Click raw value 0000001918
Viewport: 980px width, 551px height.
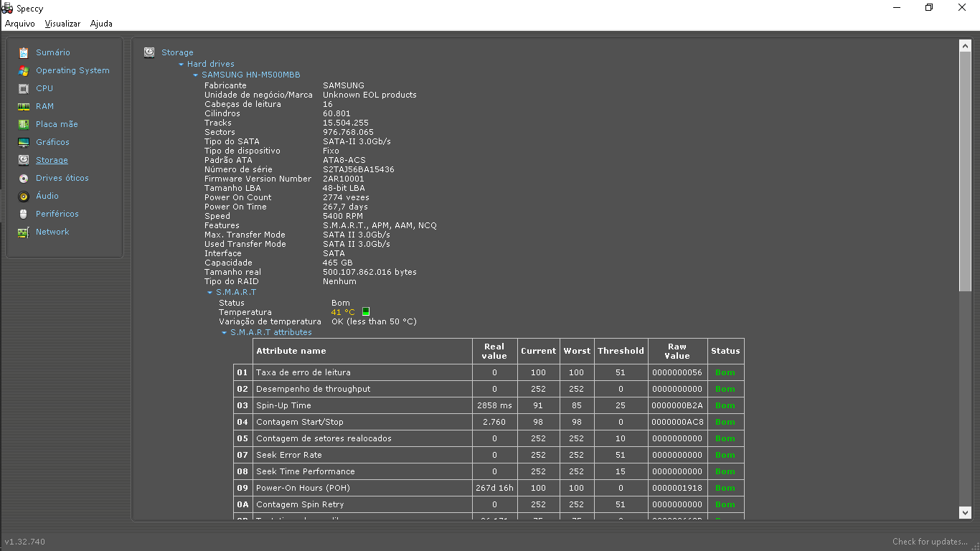pyautogui.click(x=677, y=488)
